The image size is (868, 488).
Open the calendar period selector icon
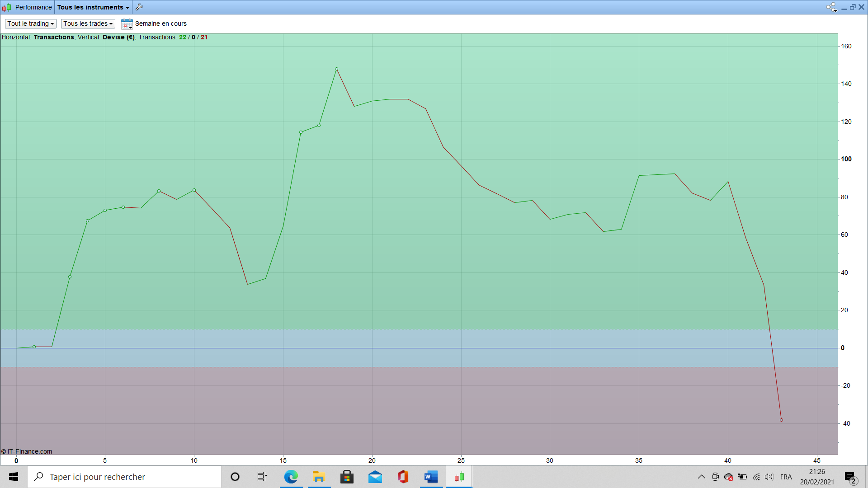(127, 24)
